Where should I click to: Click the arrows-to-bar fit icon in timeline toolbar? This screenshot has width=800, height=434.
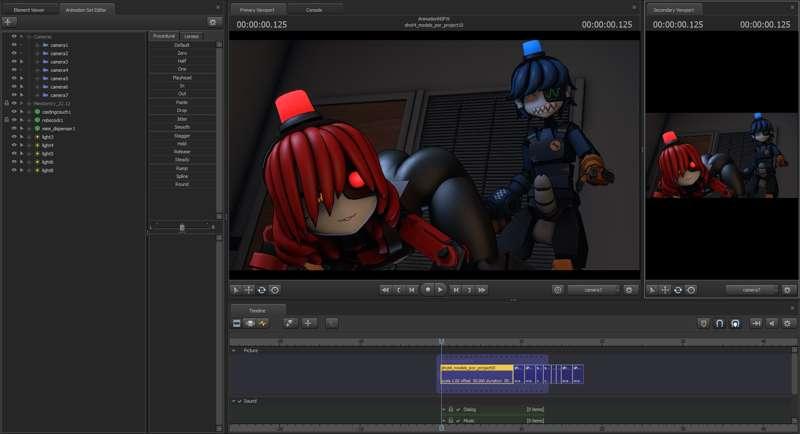[x=757, y=323]
